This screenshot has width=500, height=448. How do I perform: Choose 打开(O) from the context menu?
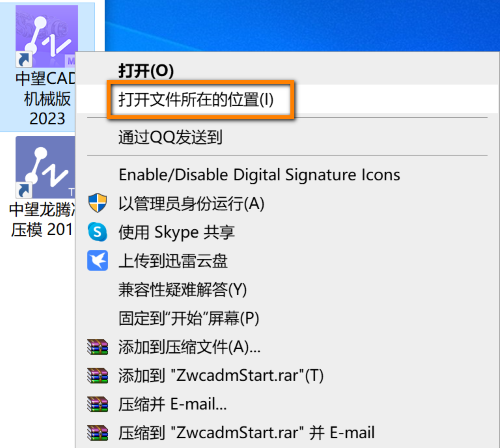146,71
